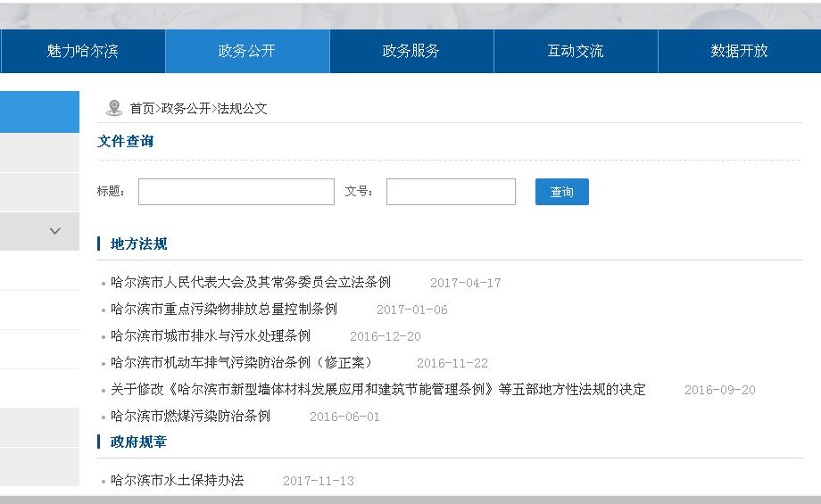
Task: Open the 互动交流 navigation tab
Action: (x=576, y=51)
